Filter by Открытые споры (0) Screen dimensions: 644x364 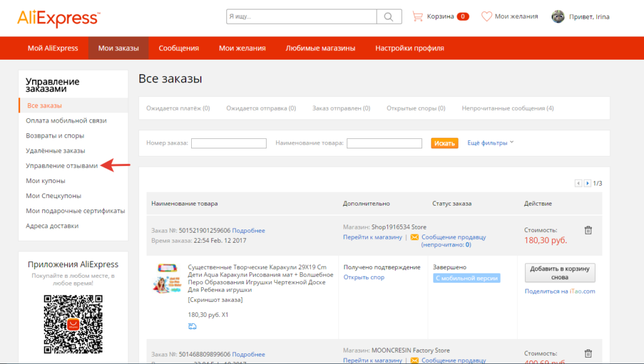click(x=416, y=108)
